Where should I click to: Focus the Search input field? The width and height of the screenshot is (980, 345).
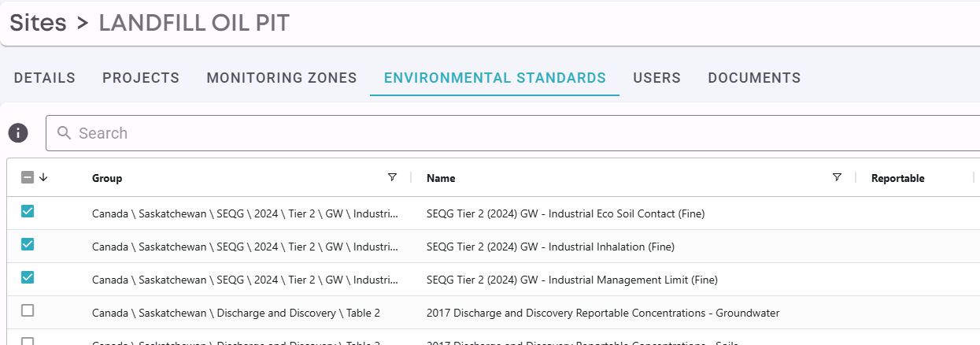click(x=512, y=133)
